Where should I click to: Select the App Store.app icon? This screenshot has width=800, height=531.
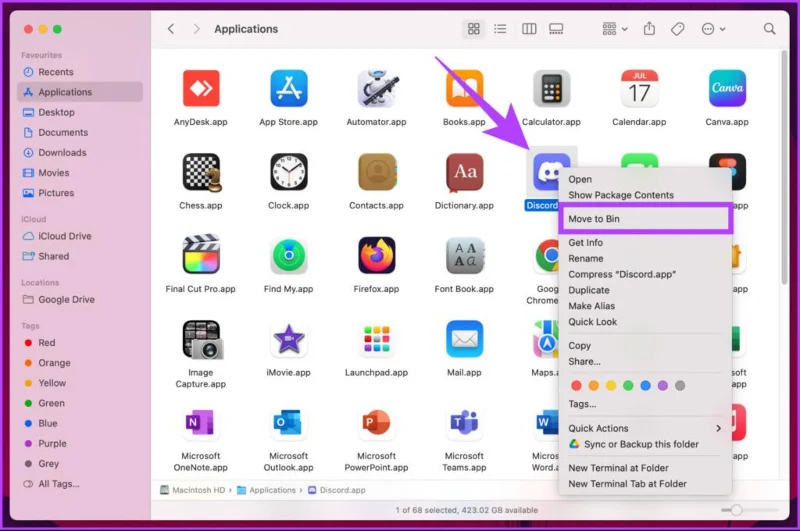pyautogui.click(x=289, y=88)
